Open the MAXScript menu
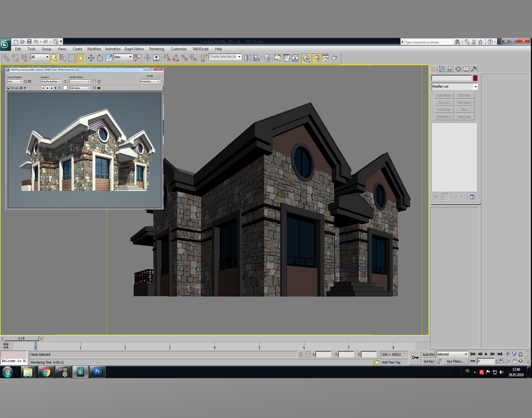Screen dimensions: 532x418 coord(201,49)
